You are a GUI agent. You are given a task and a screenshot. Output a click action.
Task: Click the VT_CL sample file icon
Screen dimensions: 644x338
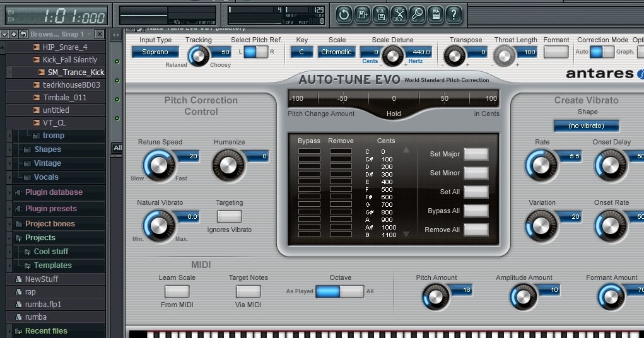36,123
